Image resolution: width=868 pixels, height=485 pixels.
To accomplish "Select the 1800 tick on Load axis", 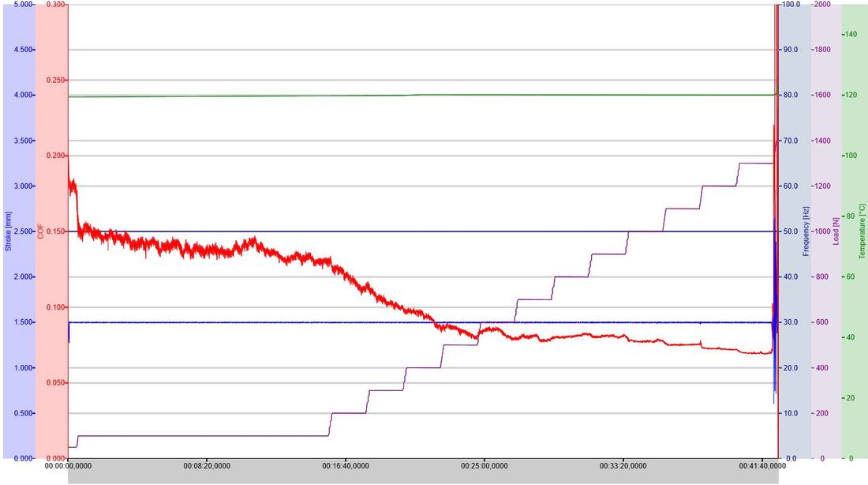I will [x=822, y=50].
